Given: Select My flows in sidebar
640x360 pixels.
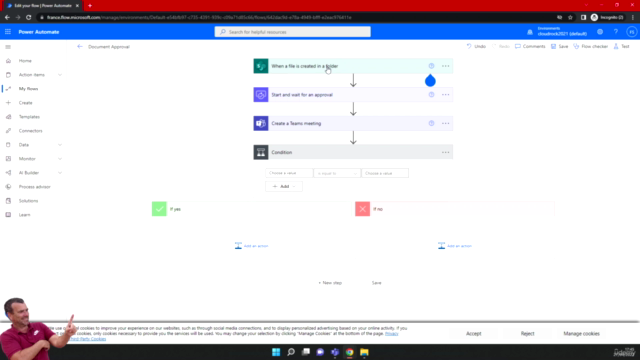Looking at the screenshot, I should 29,89.
